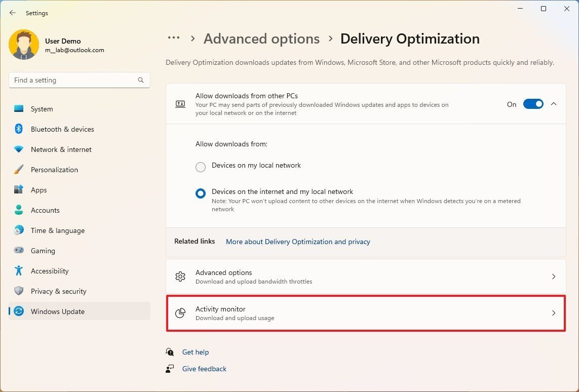Collapse Allow downloads from other PCs section
Viewport: 579px width, 392px height.
[x=554, y=104]
